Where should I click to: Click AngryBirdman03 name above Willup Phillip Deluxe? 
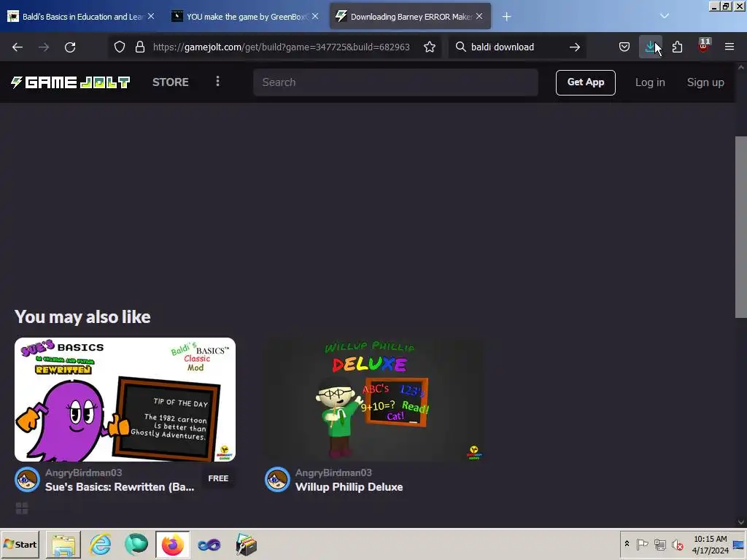[x=333, y=472]
